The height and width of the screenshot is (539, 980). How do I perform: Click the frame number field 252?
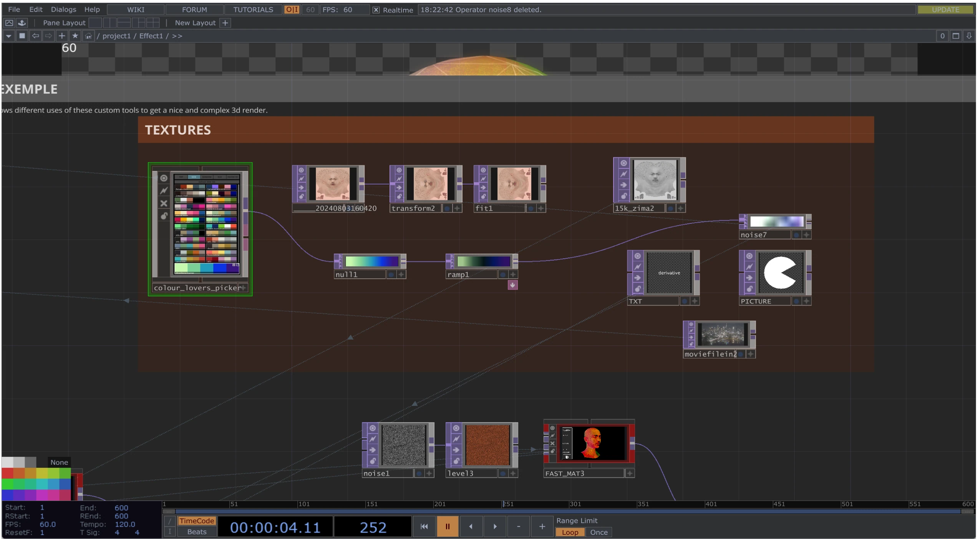(373, 527)
